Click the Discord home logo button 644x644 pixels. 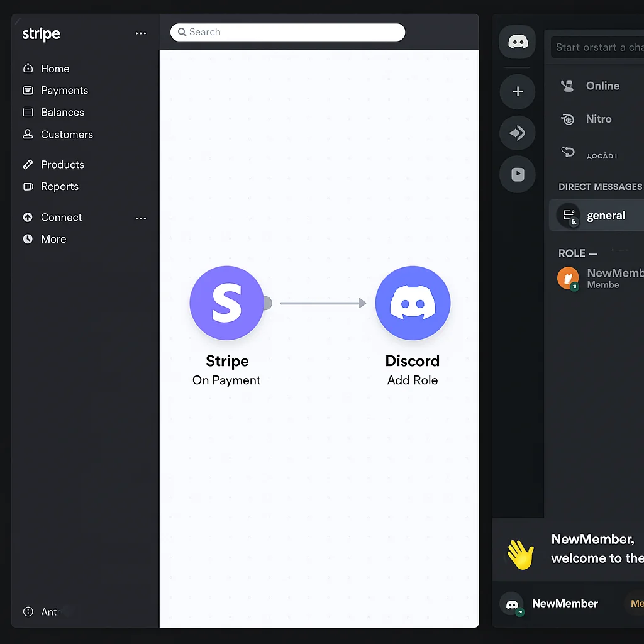coord(518,42)
